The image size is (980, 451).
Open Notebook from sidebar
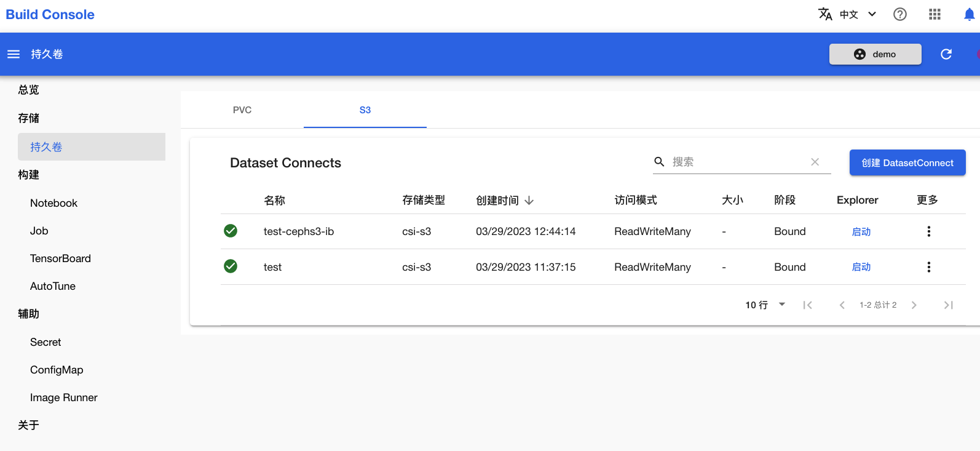53,203
